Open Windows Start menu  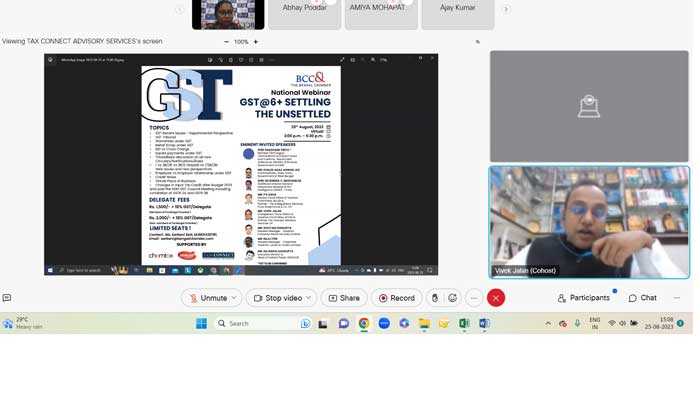tap(201, 323)
